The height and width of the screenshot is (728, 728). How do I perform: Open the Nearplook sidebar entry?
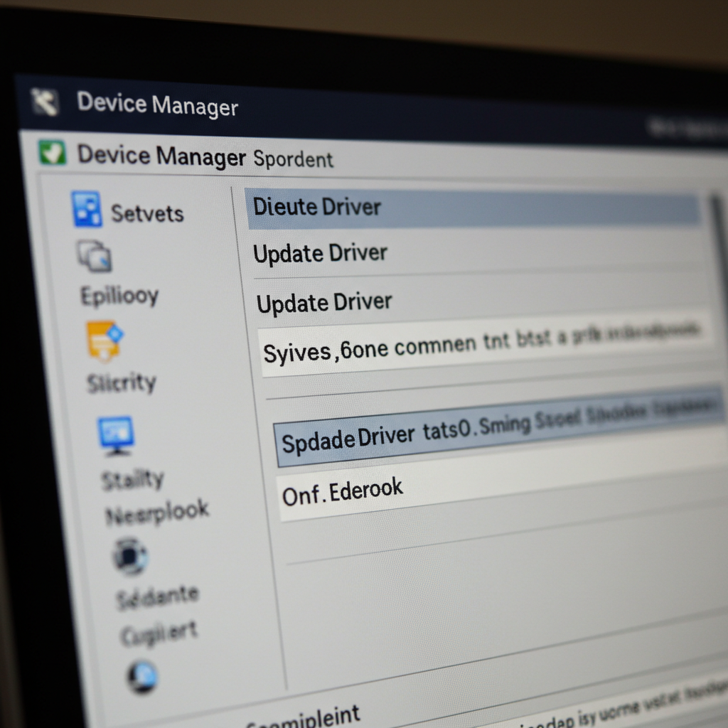(157, 512)
